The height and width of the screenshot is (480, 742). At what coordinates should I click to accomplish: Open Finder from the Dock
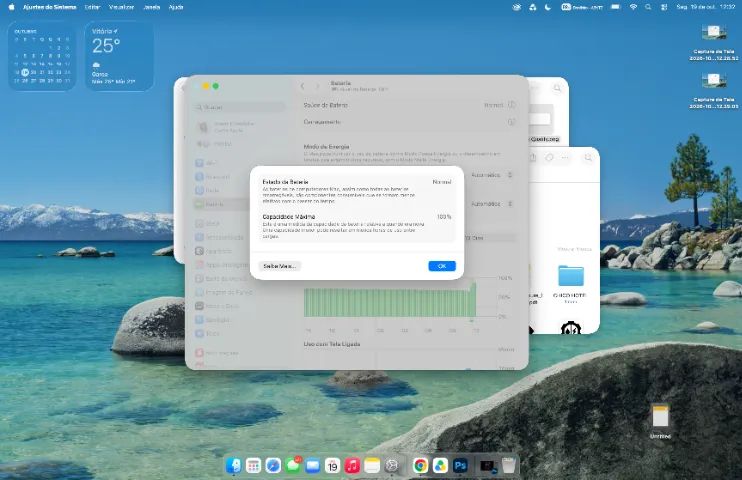click(233, 466)
